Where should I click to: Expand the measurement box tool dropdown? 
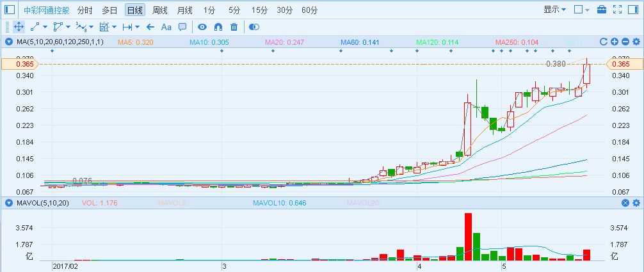click(x=114, y=27)
